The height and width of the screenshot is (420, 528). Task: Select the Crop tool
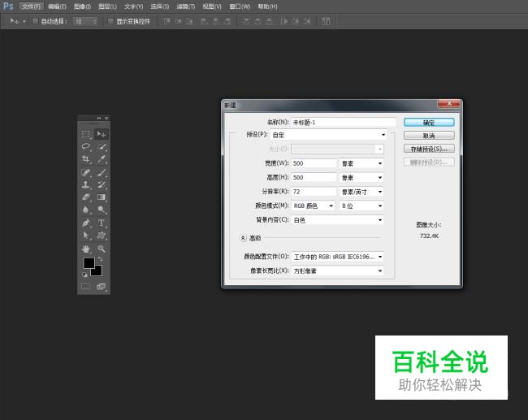coord(86,159)
